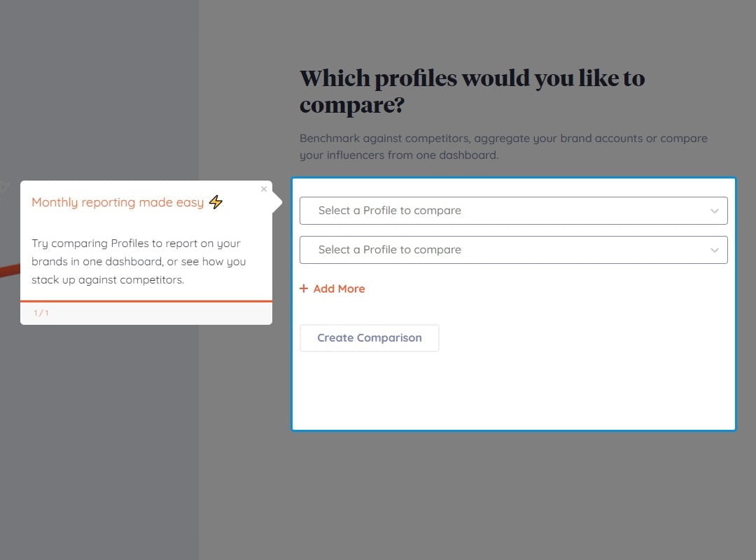The image size is (756, 560).
Task: Click the orange progress bar under the tooltip
Action: tap(146, 300)
